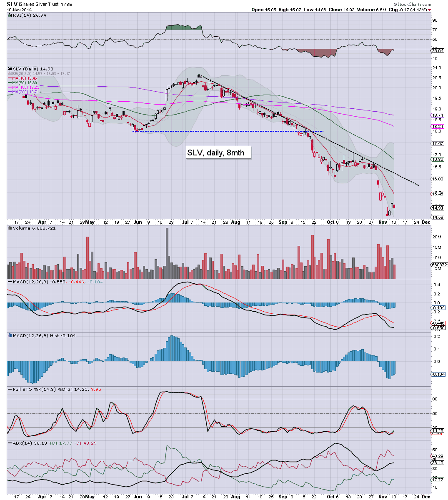The height and width of the screenshot is (500, 448).
Task: Click the 14.25 tag on stochastic axis
Action: coord(438,430)
